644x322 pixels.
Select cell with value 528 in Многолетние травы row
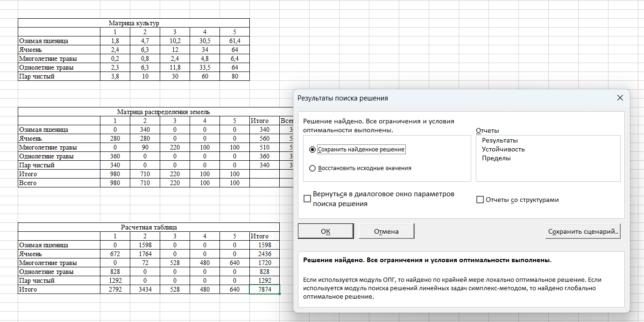(x=175, y=263)
